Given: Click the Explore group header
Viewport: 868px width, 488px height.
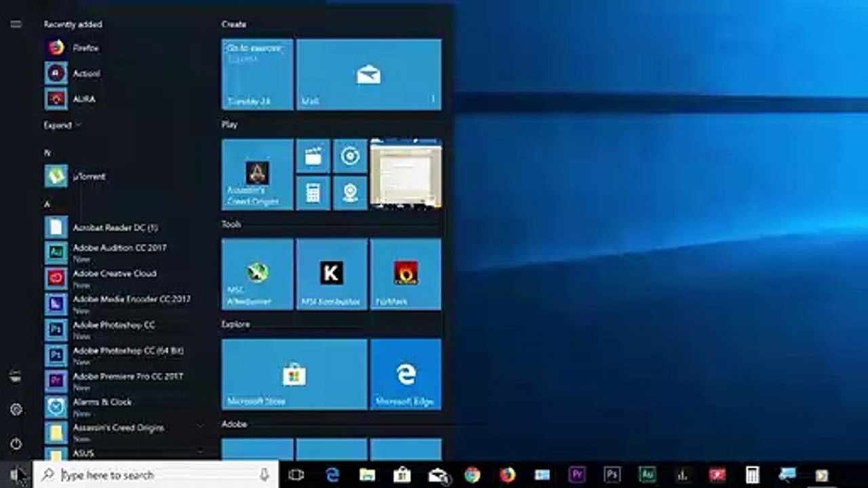Looking at the screenshot, I should pos(236,325).
